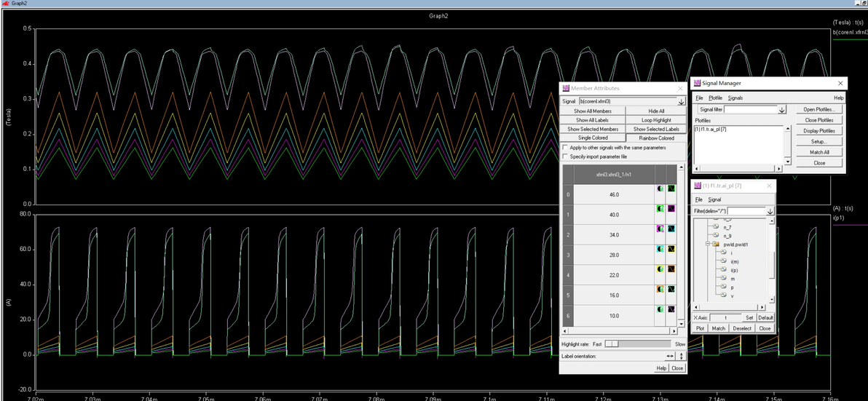Click Close Plotfiles button
Screen dimensions: 868x401
819,120
